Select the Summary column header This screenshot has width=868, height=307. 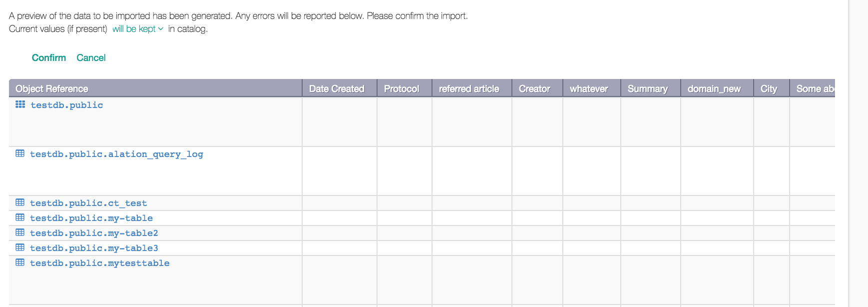[x=651, y=88]
